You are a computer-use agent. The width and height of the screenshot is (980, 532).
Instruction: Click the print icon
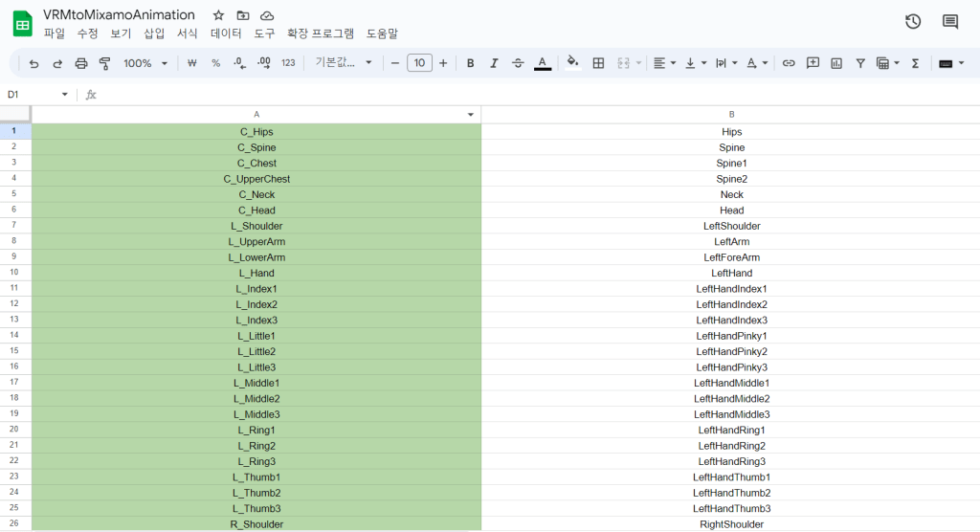pos(81,63)
